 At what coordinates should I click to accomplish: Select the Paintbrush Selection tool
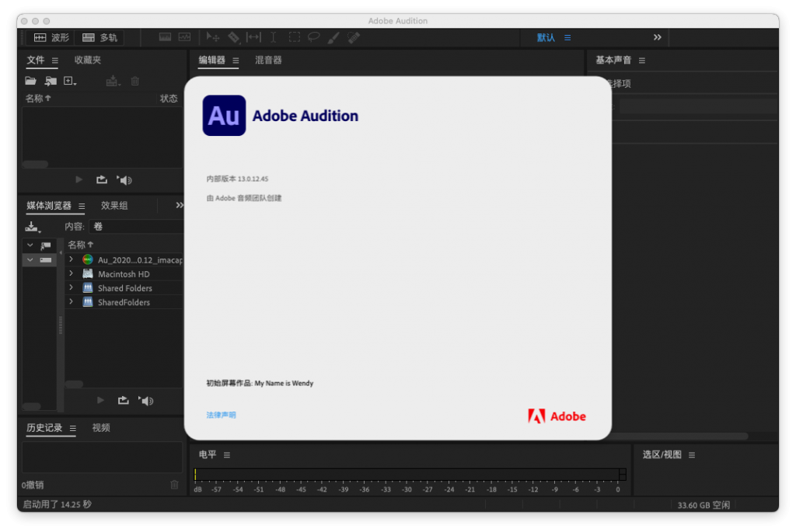click(333, 37)
